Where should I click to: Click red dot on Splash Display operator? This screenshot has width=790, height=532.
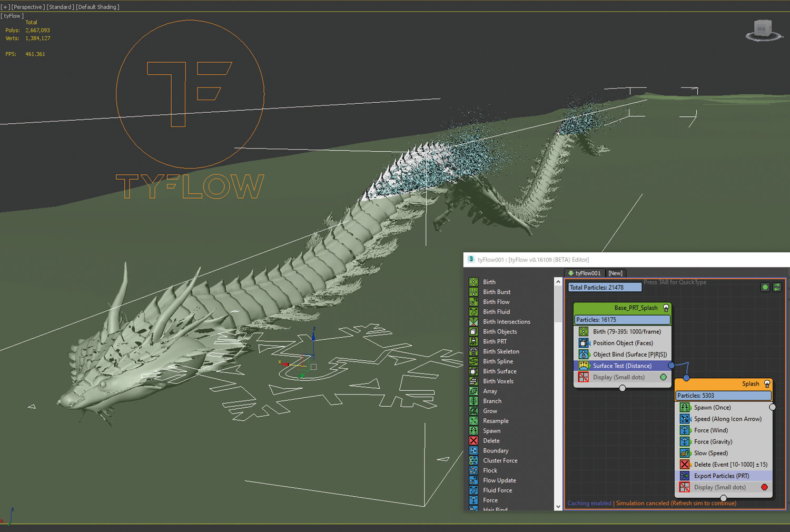[764, 487]
